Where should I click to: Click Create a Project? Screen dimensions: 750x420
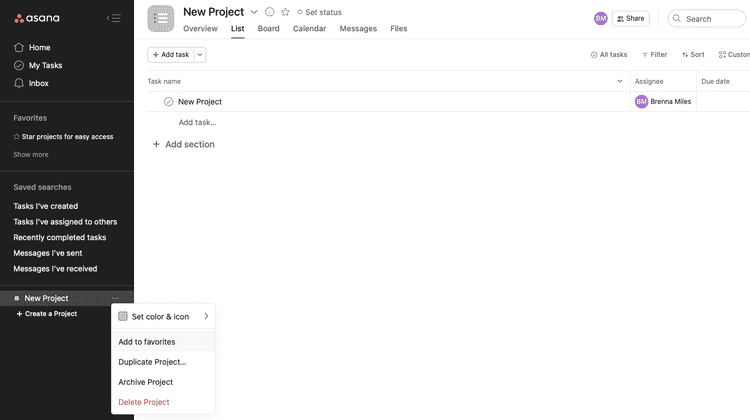coord(46,314)
